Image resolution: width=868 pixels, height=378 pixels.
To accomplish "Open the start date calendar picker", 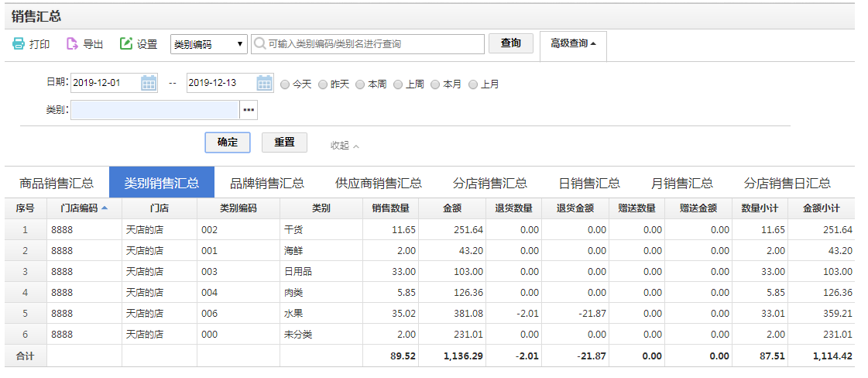I will click(149, 83).
